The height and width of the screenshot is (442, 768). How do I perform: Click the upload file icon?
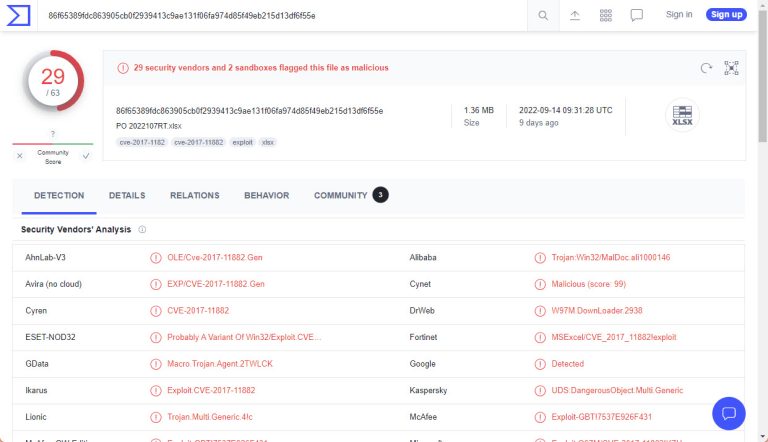click(575, 16)
